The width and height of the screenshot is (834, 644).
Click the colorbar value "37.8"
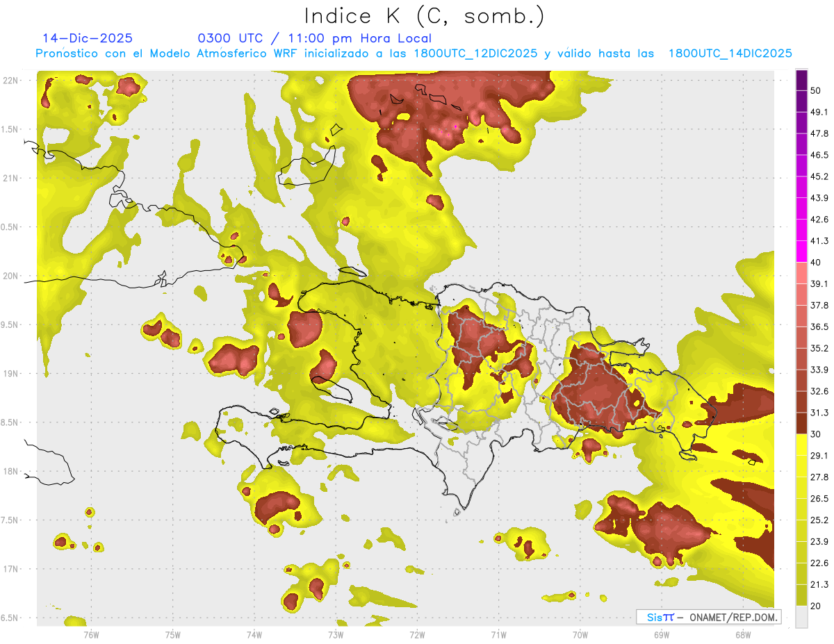(819, 305)
